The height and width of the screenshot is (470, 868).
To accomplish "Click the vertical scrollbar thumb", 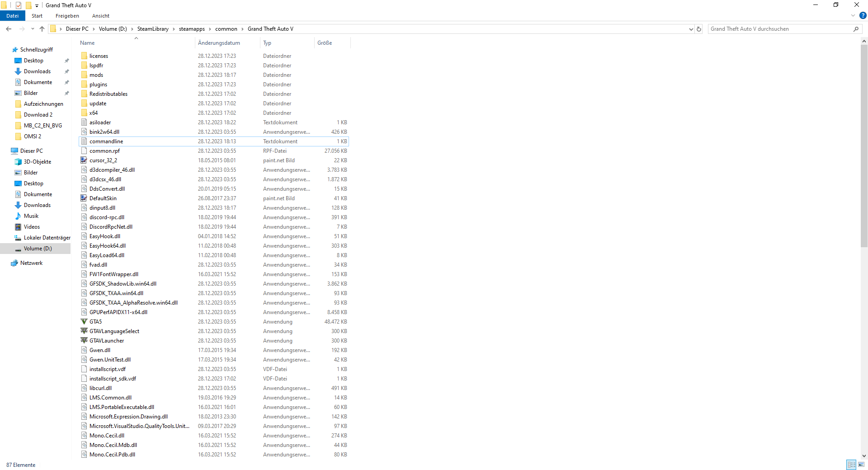I will [x=864, y=146].
